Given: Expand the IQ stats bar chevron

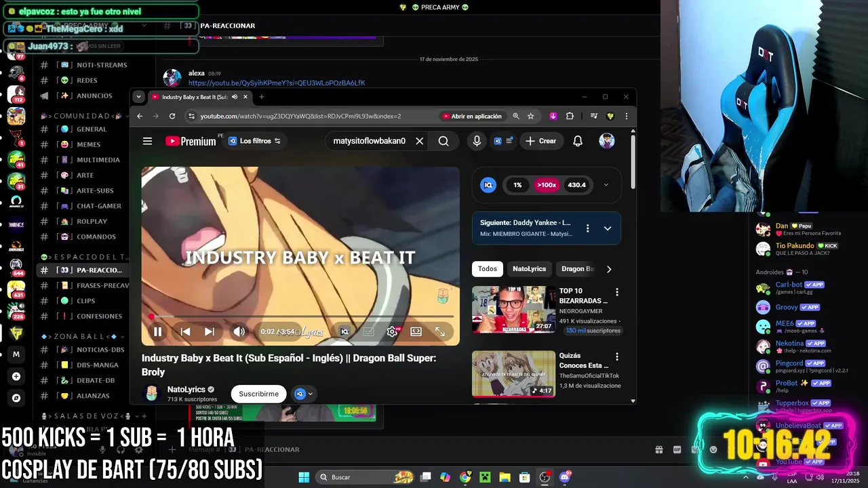Looking at the screenshot, I should [606, 185].
